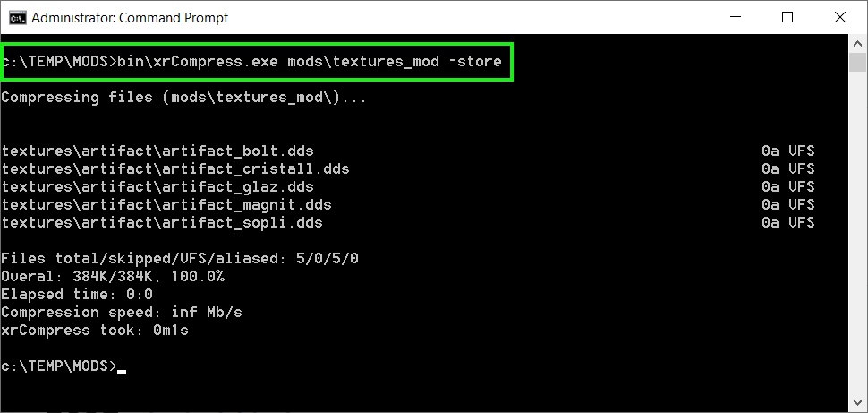Click the artifact_bolt.dds output line
The height and width of the screenshot is (413, 868).
[157, 151]
